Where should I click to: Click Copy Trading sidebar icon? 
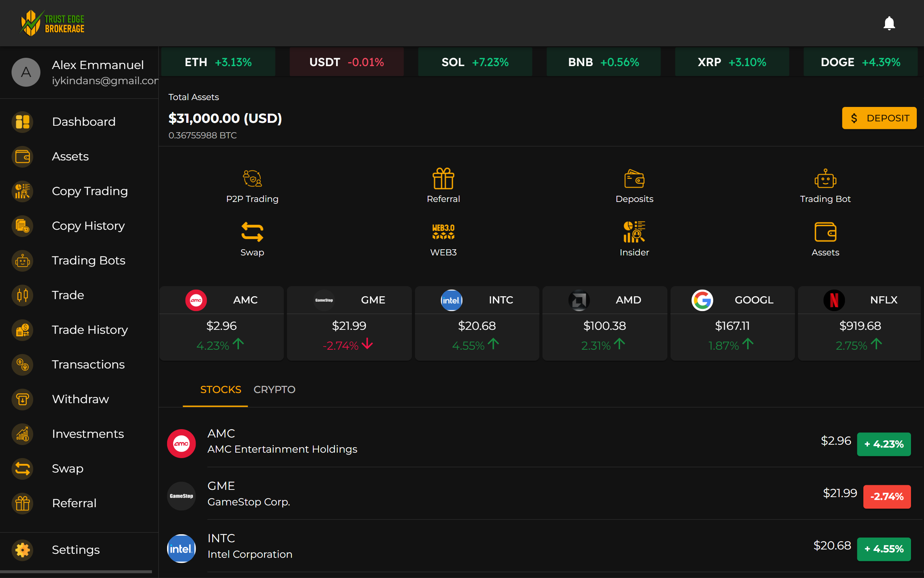(x=22, y=191)
